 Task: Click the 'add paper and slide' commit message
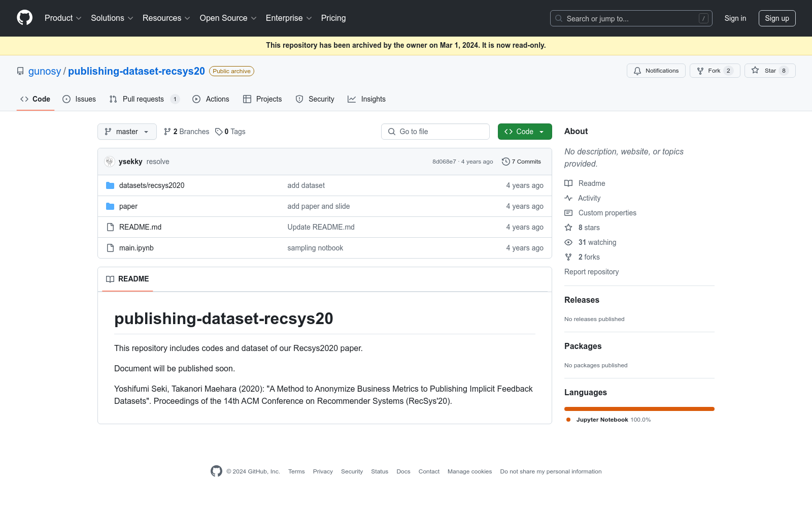click(x=319, y=206)
